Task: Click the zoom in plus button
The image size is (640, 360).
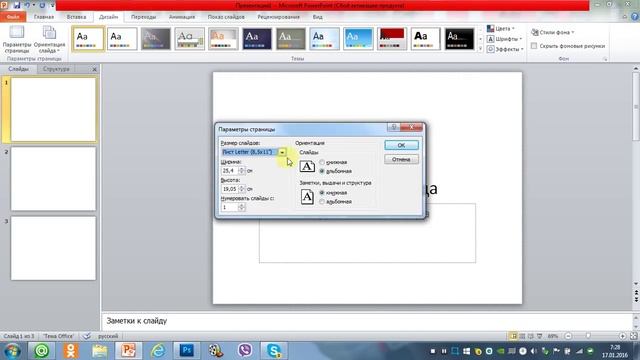Action: coord(622,336)
